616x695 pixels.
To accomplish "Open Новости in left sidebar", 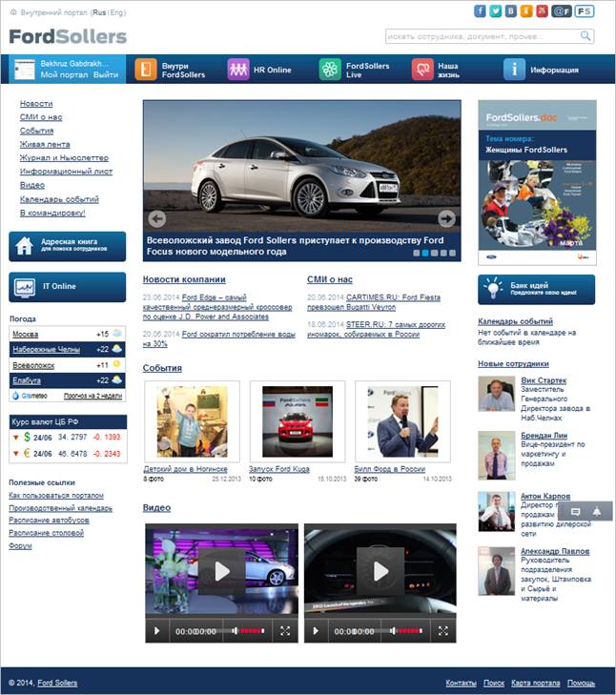I will [36, 103].
